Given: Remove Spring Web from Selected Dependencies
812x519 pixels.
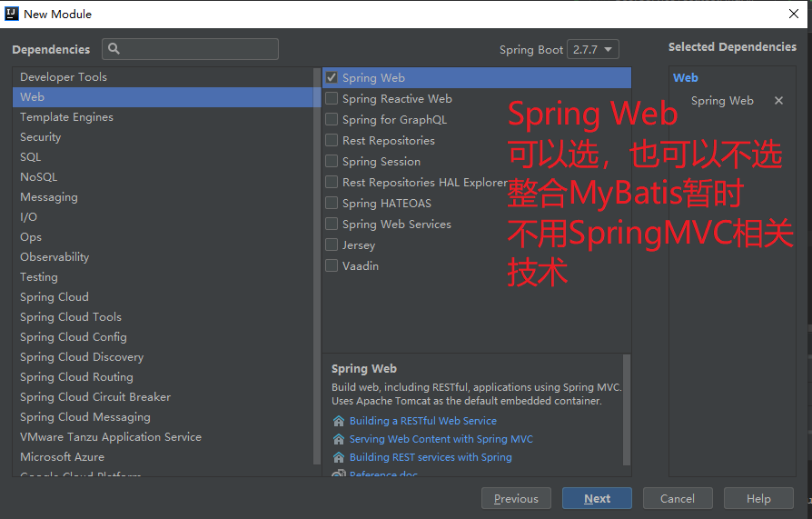Looking at the screenshot, I should pos(778,101).
